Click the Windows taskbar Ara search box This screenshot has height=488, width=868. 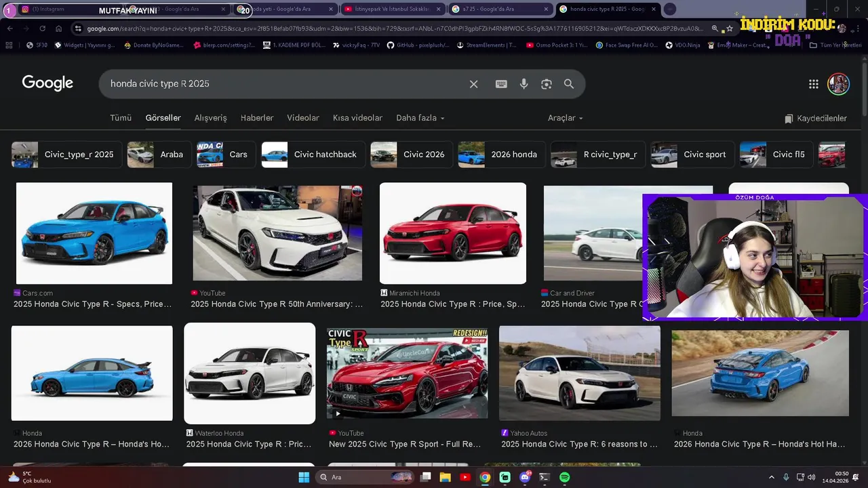pyautogui.click(x=365, y=477)
